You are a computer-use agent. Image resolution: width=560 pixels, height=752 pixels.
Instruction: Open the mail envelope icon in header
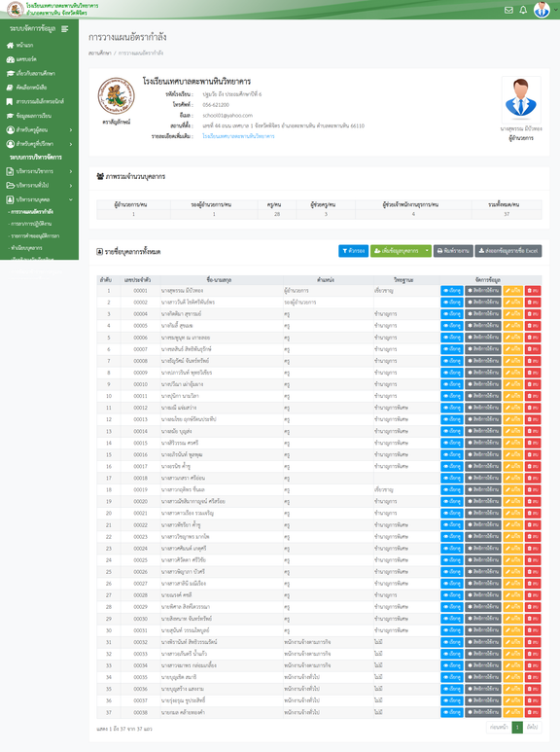tap(508, 10)
